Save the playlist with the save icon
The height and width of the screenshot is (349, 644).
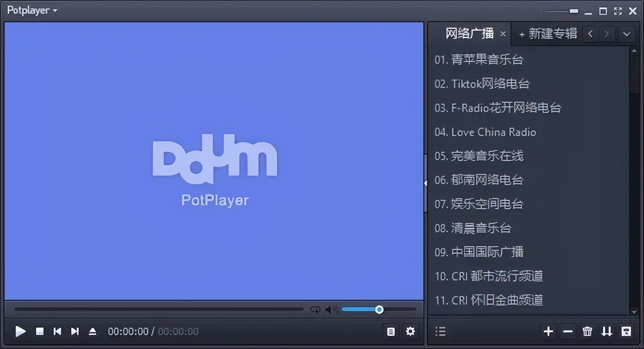pyautogui.click(x=626, y=331)
